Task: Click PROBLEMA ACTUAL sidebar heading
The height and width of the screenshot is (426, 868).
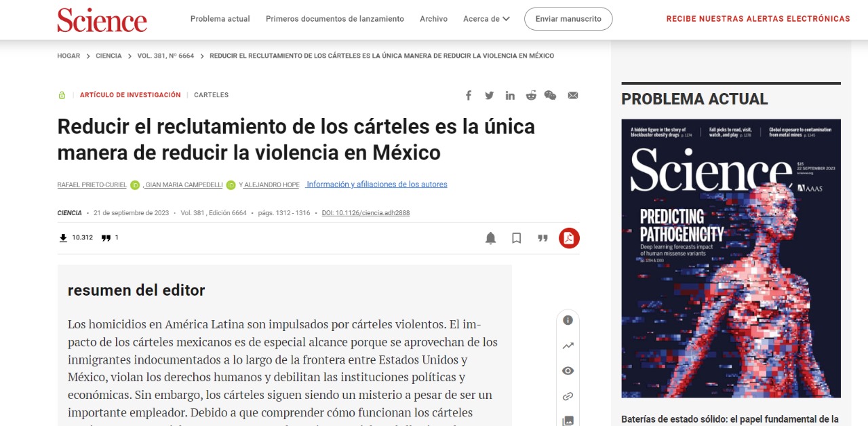Action: (694, 99)
